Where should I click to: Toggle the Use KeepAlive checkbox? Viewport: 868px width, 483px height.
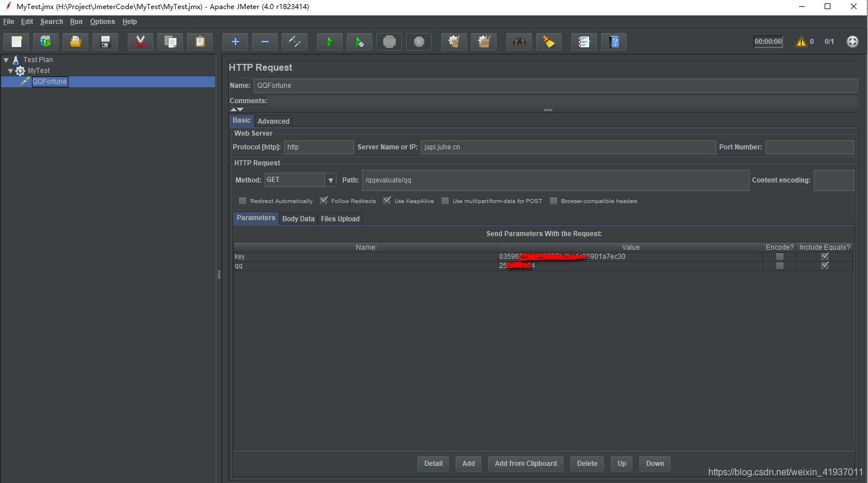(387, 201)
